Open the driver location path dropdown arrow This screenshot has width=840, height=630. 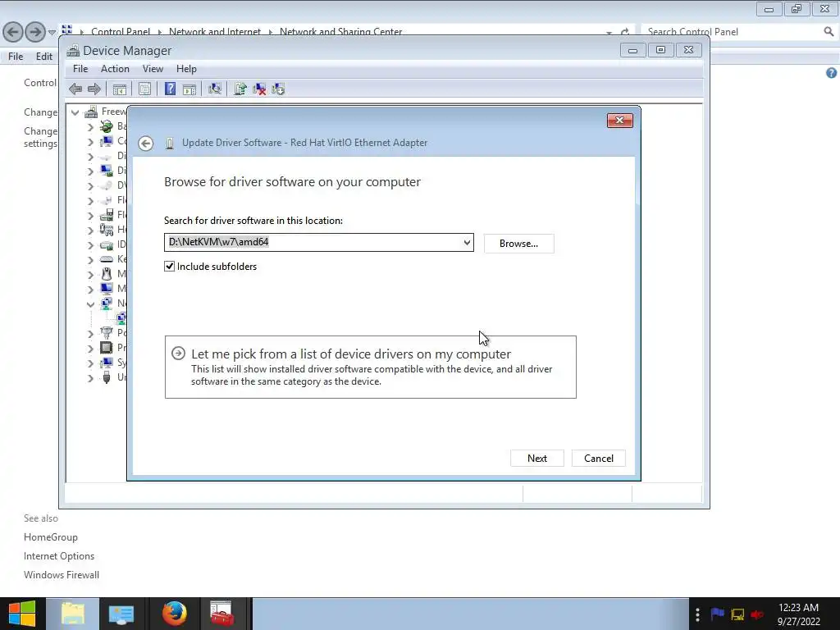(x=467, y=243)
